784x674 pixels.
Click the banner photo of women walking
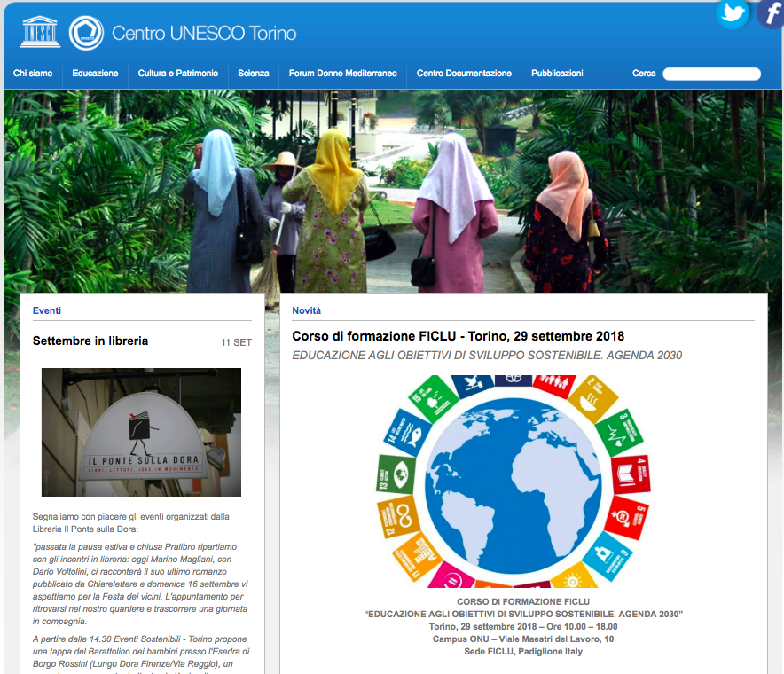pyautogui.click(x=393, y=191)
